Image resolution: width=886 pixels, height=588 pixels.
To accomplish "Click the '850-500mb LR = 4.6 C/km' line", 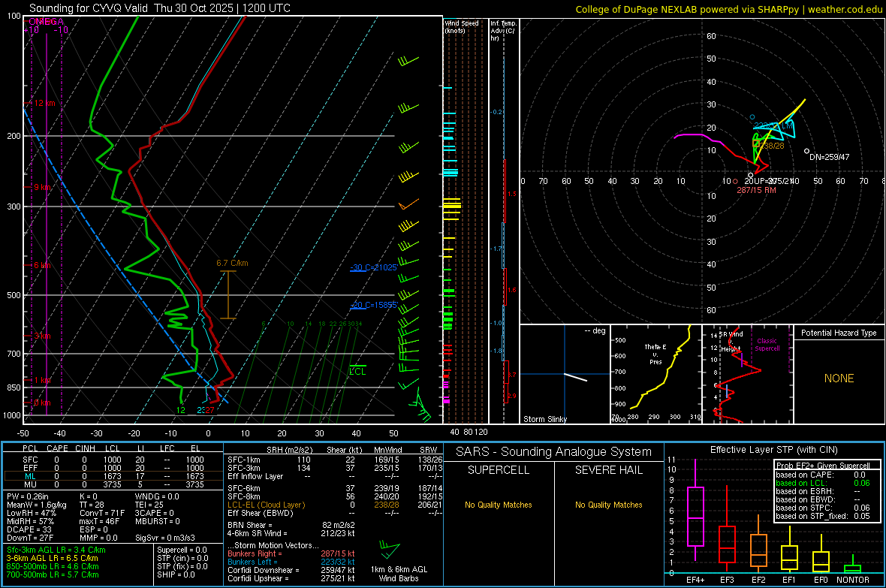I will pyautogui.click(x=53, y=566).
